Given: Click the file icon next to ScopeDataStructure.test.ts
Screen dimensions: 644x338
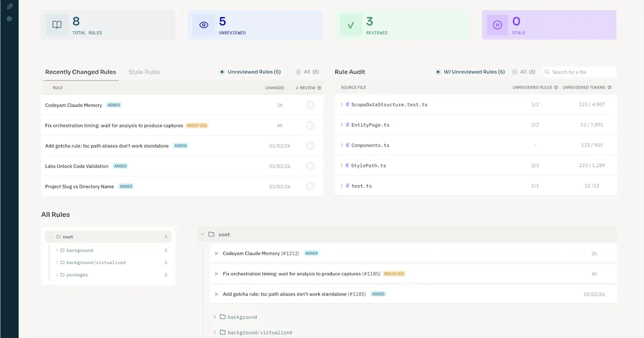Looking at the screenshot, I should coord(348,104).
